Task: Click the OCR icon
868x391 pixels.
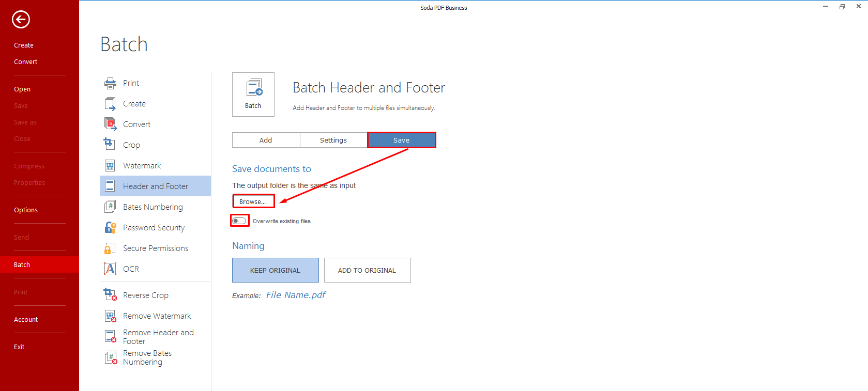Action: point(110,269)
